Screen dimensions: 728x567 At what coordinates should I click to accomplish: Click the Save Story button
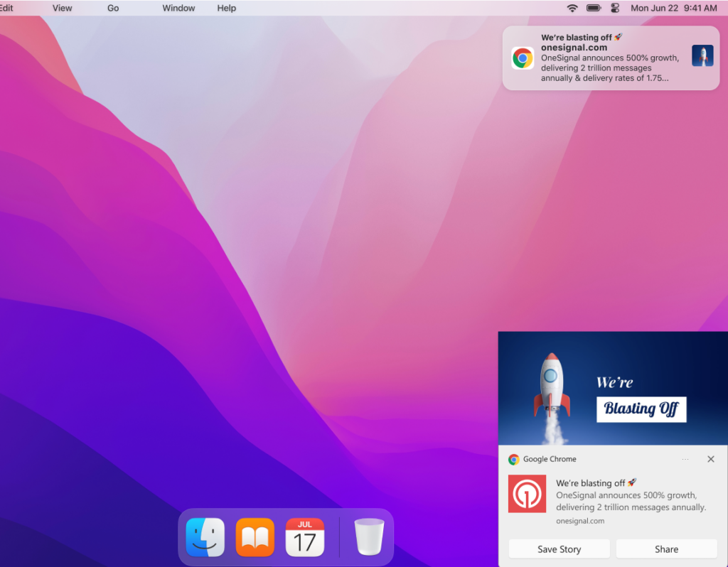(x=559, y=549)
